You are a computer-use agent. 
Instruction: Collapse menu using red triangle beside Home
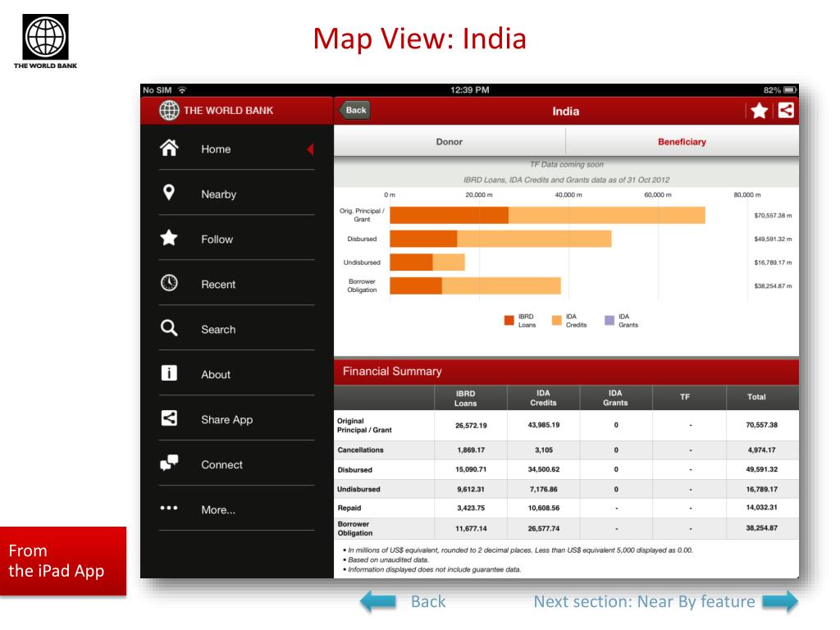click(x=310, y=149)
